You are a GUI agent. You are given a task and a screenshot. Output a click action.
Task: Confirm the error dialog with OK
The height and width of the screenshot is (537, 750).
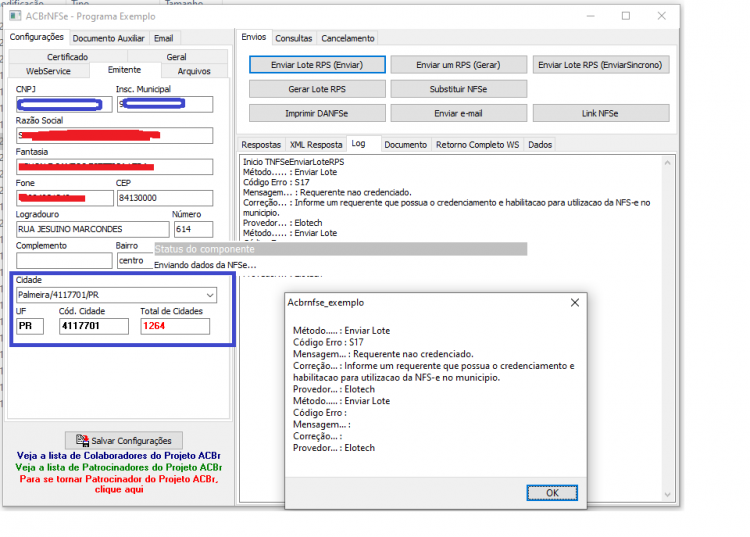(552, 493)
